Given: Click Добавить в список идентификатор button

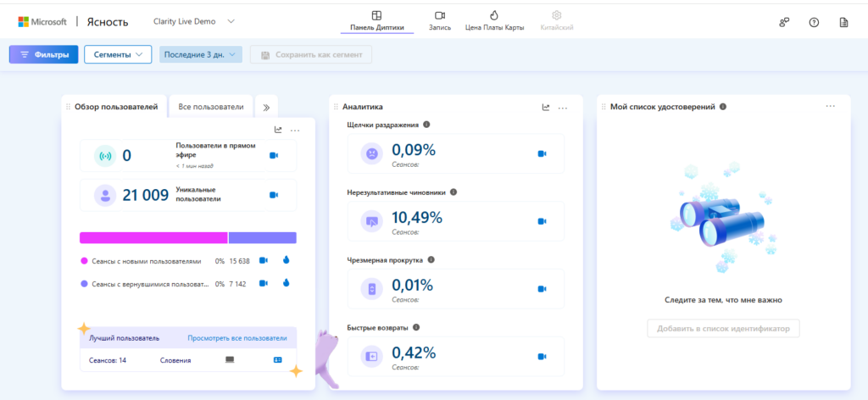Looking at the screenshot, I should [724, 329].
